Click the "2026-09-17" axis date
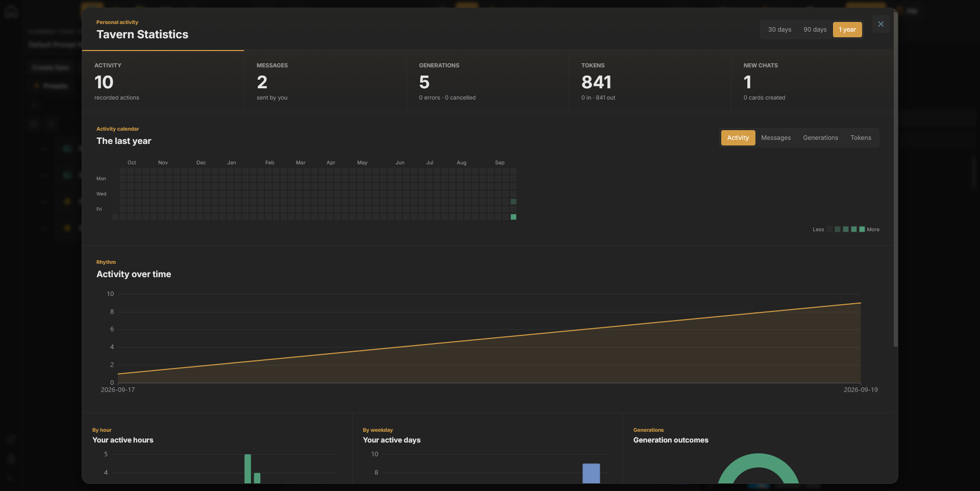 click(118, 390)
